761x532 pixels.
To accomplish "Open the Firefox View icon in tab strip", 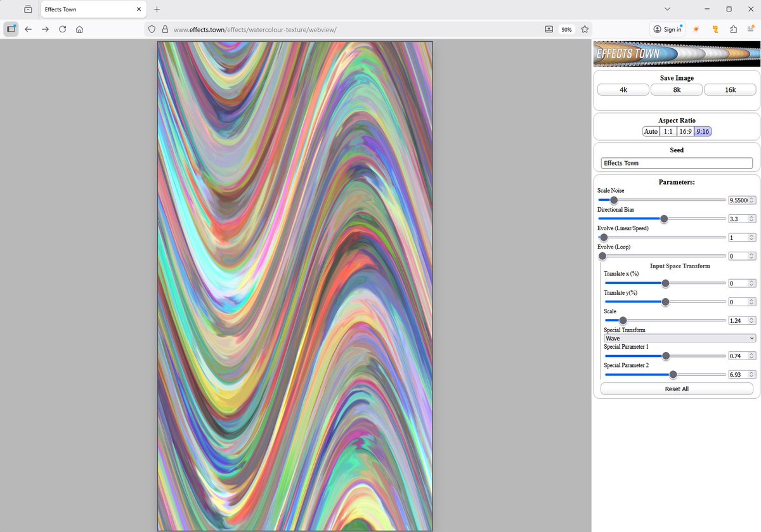I will click(x=28, y=10).
